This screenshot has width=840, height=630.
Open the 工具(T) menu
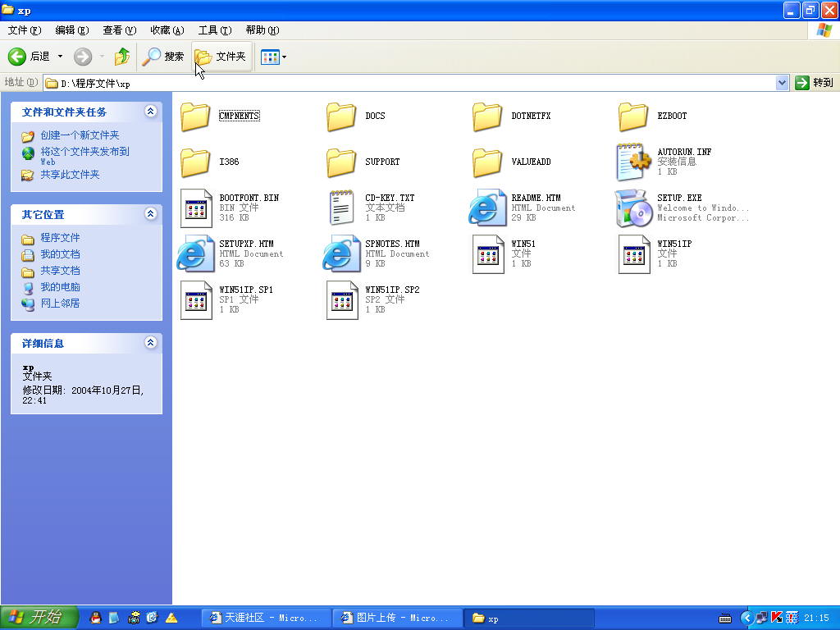(x=215, y=30)
